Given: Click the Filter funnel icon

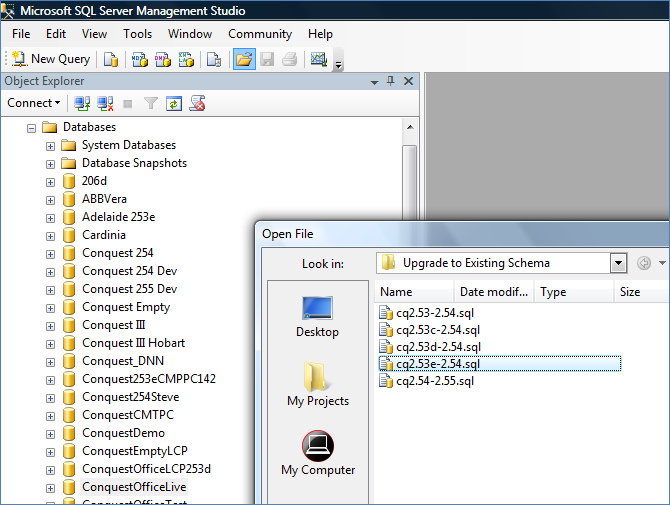Looking at the screenshot, I should tap(150, 103).
